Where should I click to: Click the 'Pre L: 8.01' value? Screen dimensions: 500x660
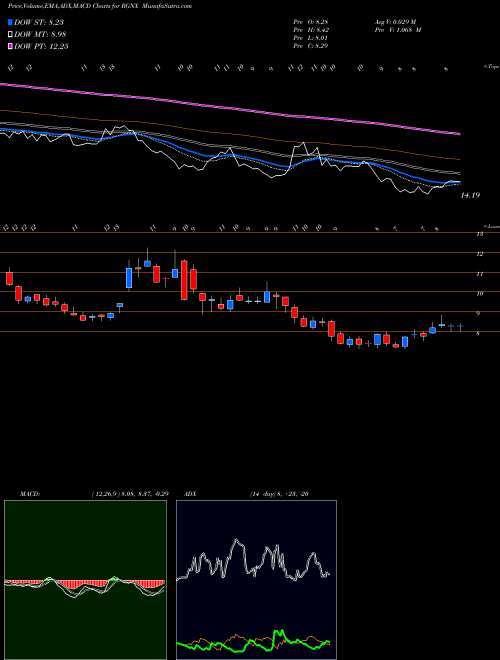tap(311, 38)
